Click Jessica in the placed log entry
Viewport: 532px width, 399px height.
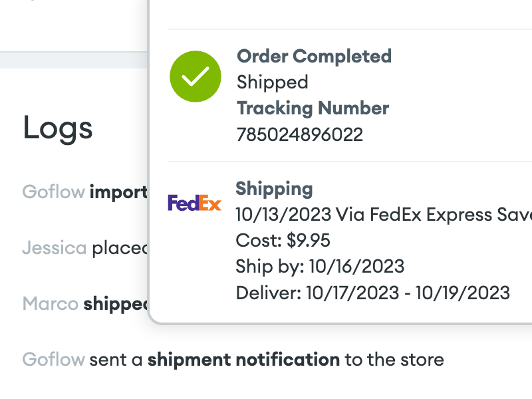[x=55, y=247]
